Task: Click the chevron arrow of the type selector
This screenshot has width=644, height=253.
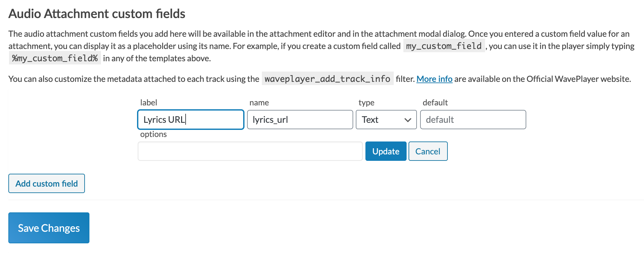Action: pyautogui.click(x=408, y=120)
